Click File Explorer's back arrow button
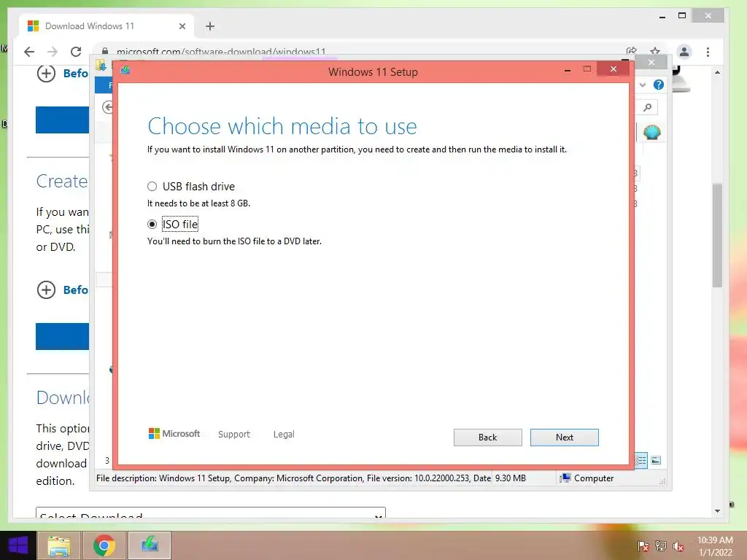 point(108,107)
